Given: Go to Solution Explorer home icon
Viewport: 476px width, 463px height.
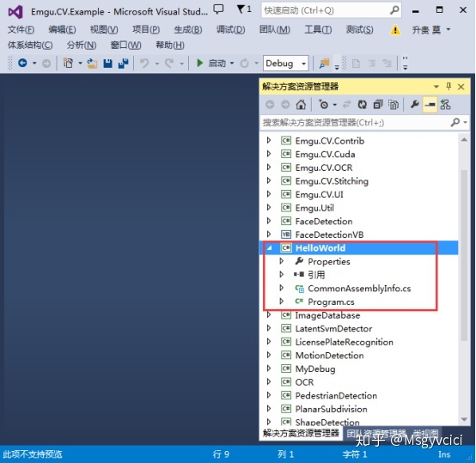Looking at the screenshot, I should coord(301,105).
